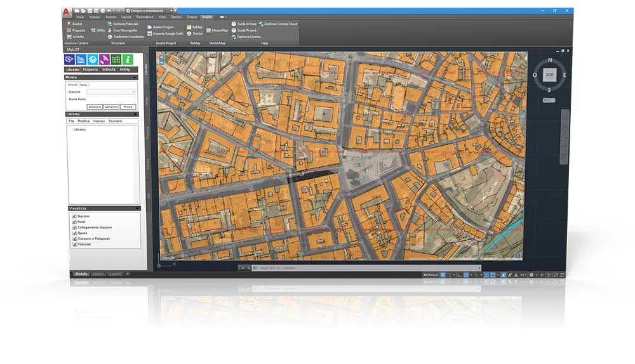Select the Libretto tree item
The image size is (635, 364).
point(79,129)
